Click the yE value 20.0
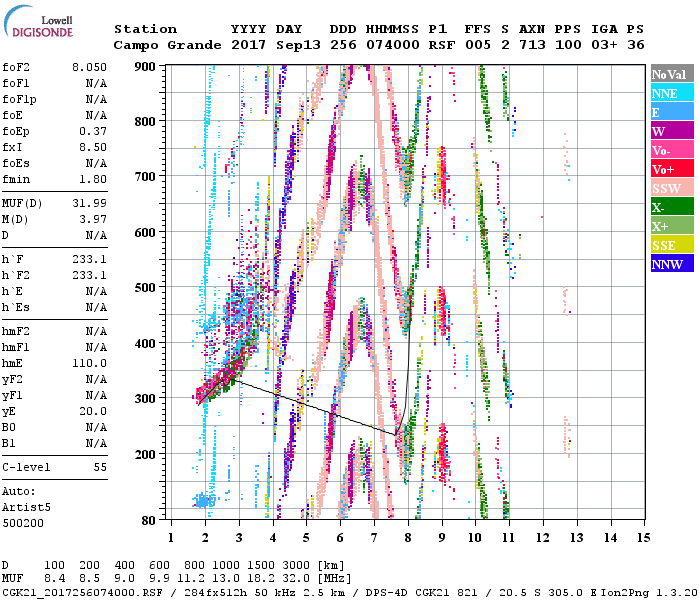The height and width of the screenshot is (600, 700). pos(93,411)
